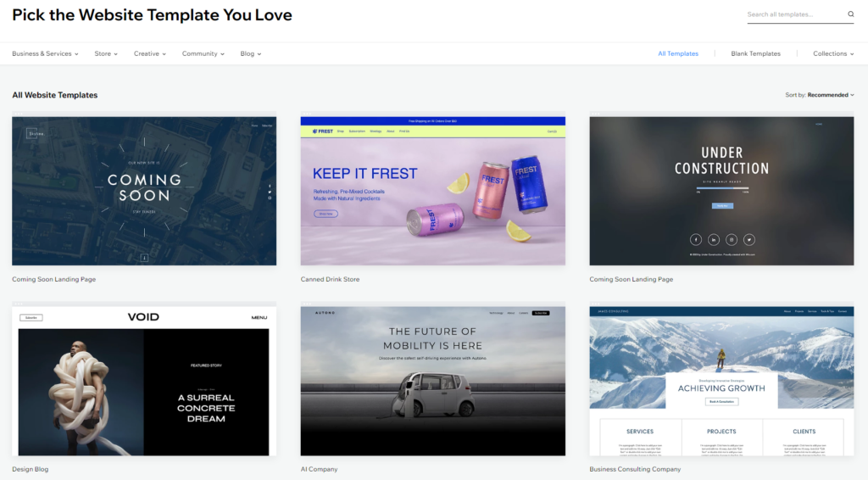Image resolution: width=868 pixels, height=480 pixels.
Task: Switch to Blank Templates
Action: (755, 53)
